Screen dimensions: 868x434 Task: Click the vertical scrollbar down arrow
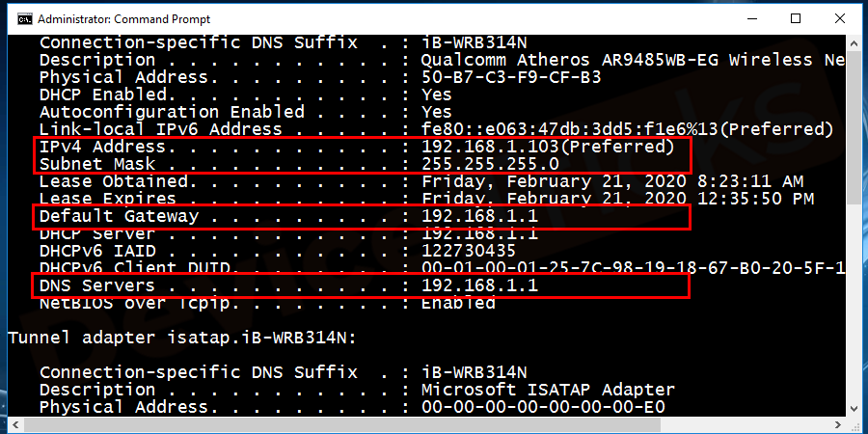854,409
